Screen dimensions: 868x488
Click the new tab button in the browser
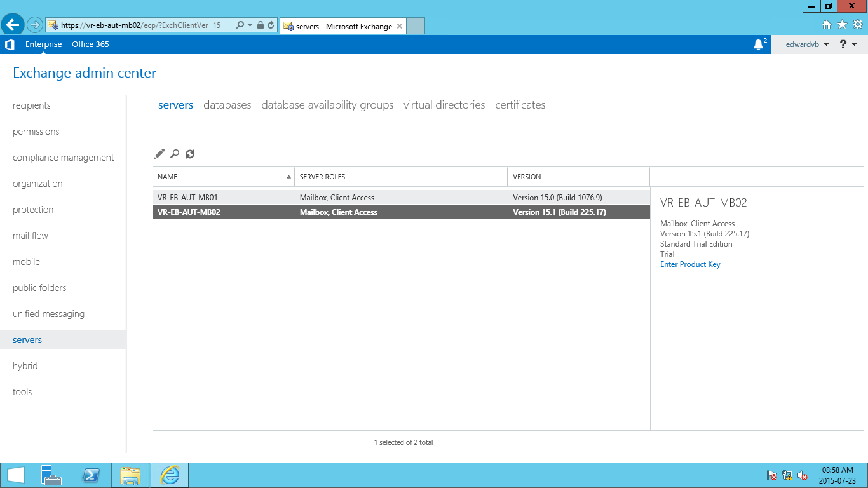click(415, 26)
